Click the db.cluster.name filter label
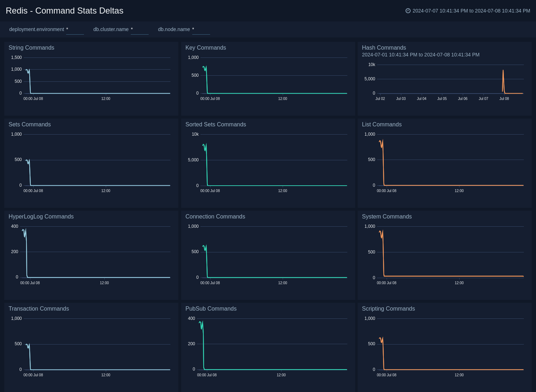Viewport: 536px width, 392px height. pyautogui.click(x=111, y=29)
